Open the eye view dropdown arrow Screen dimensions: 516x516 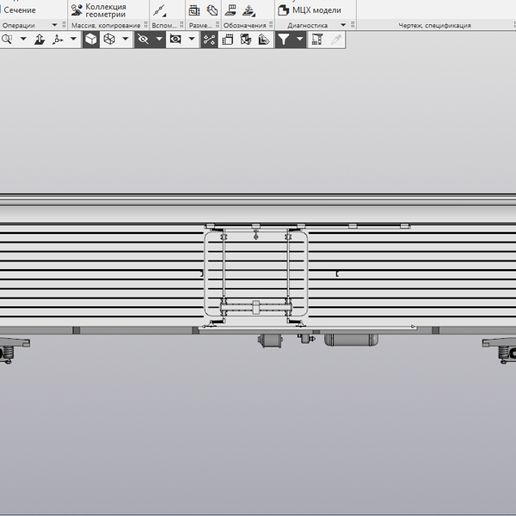192,39
